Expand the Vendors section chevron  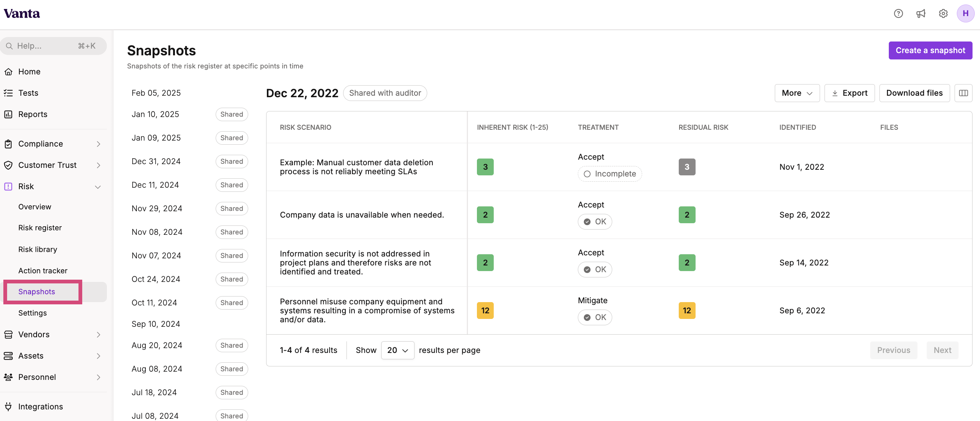pos(98,335)
